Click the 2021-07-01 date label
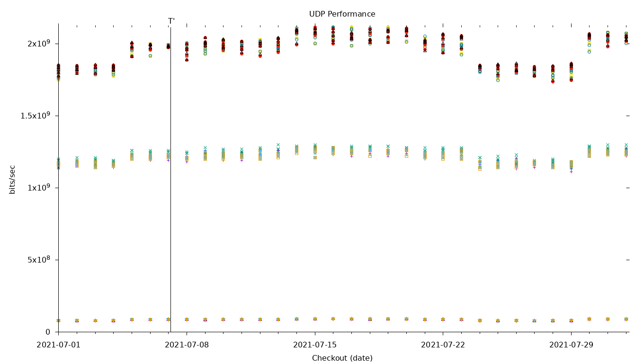This screenshot has height=364, width=644. point(59,345)
